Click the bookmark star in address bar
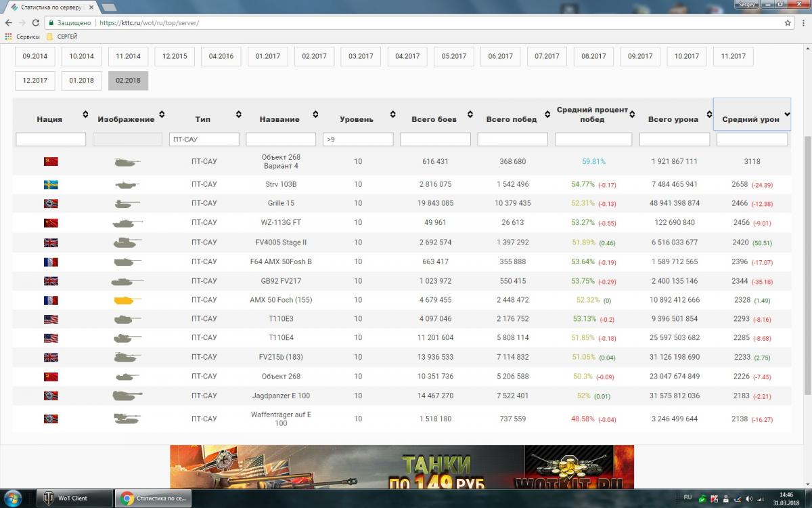The width and height of the screenshot is (812, 508). point(788,22)
